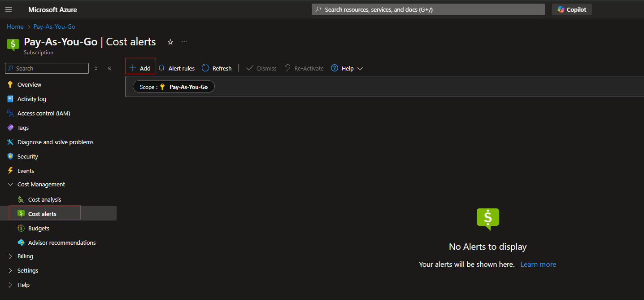The height and width of the screenshot is (300, 644).
Task: Click the Help question mark icon
Action: [335, 68]
